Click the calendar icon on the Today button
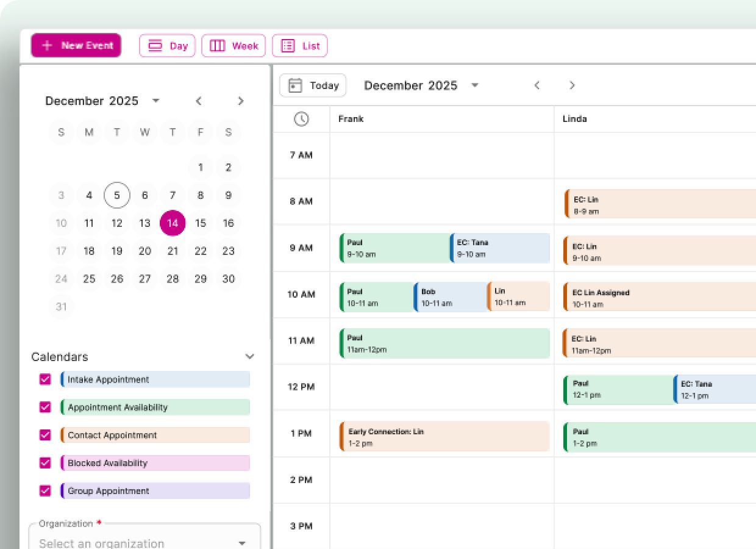756x549 pixels. point(296,85)
